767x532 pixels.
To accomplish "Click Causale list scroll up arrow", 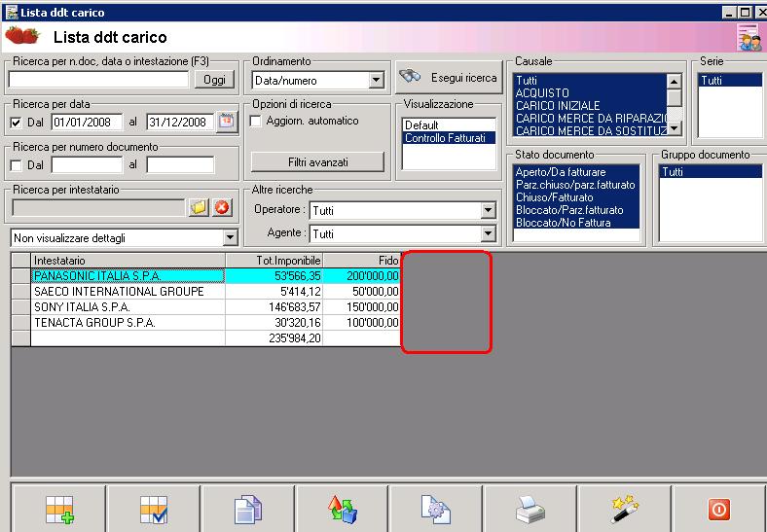I will coord(675,81).
